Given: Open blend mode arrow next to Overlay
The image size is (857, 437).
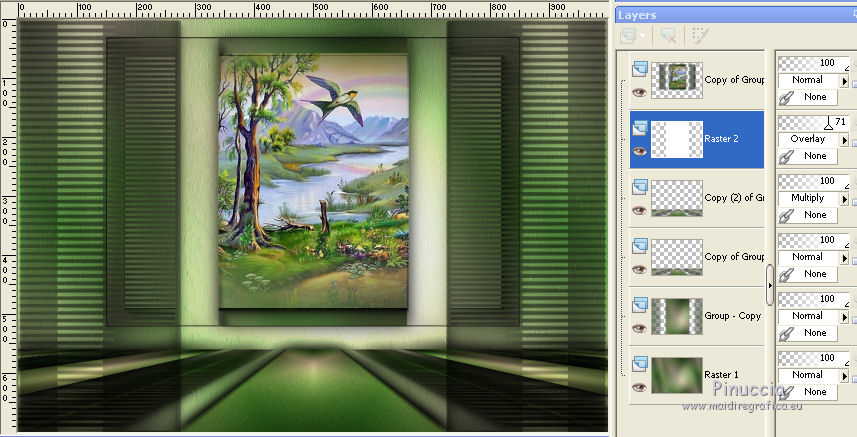Looking at the screenshot, I should (844, 140).
